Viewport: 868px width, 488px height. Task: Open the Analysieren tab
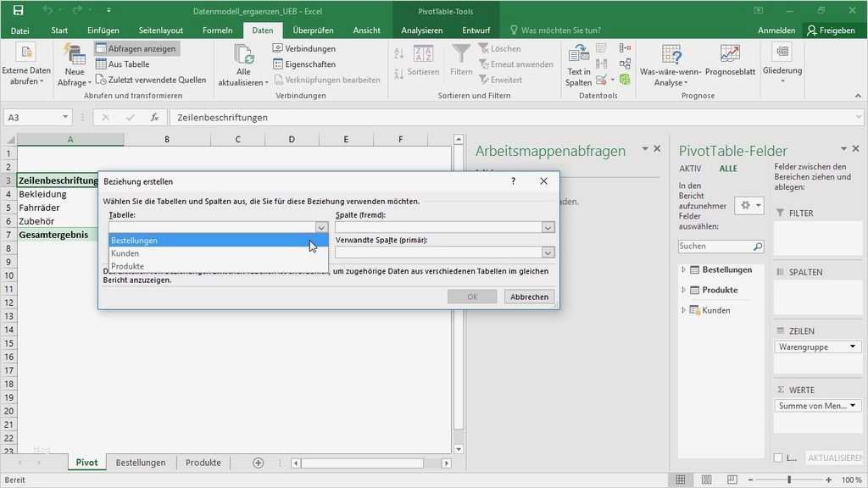[422, 30]
